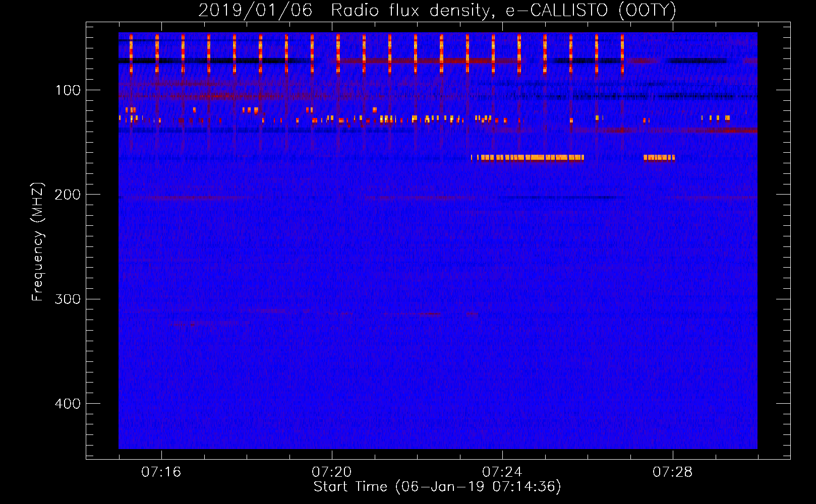Screen dimensions: 816x504
Task: Click the plot title mentioning e-CALLISTO (OOTY)
Action: point(437,11)
